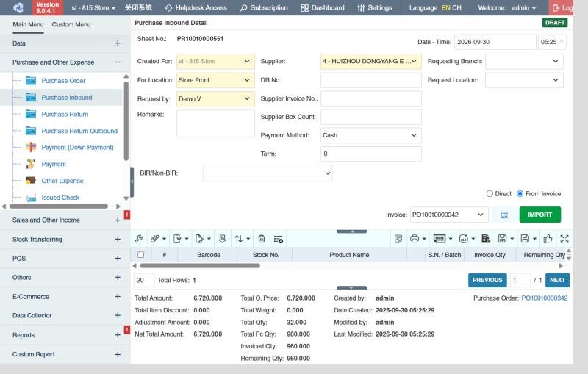Image resolution: width=588 pixels, height=374 pixels.
Task: Click the green IMPORT button
Action: pyautogui.click(x=540, y=215)
